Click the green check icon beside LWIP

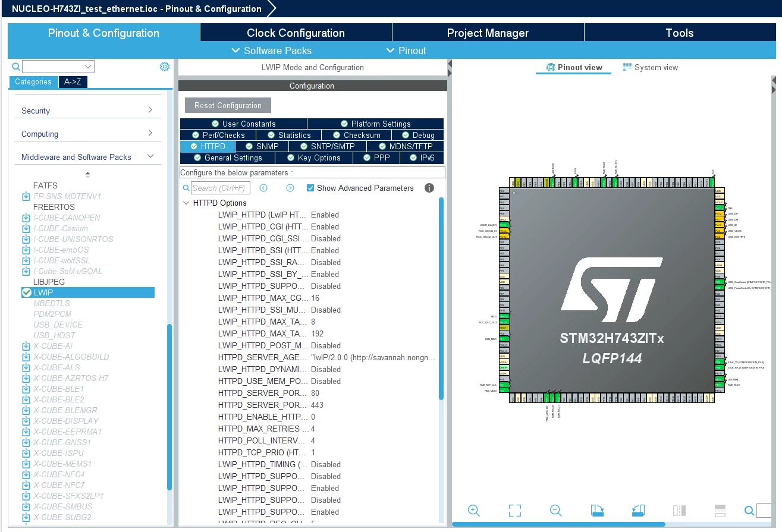[x=26, y=292]
